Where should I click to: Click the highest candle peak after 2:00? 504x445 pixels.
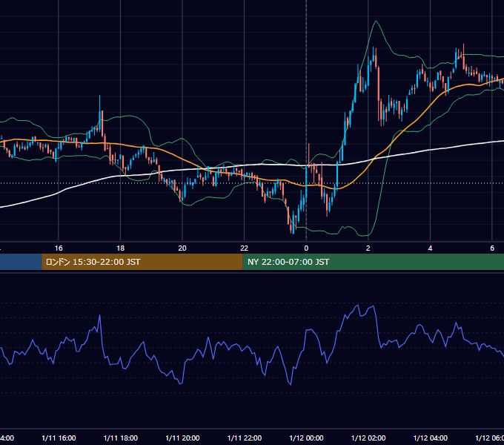(374, 56)
